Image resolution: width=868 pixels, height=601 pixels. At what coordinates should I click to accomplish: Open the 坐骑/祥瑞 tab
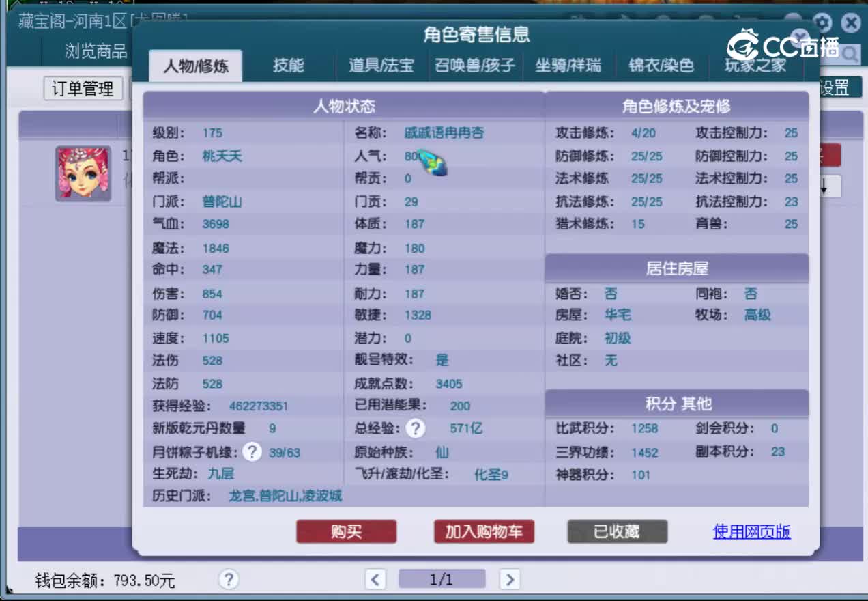(x=569, y=66)
